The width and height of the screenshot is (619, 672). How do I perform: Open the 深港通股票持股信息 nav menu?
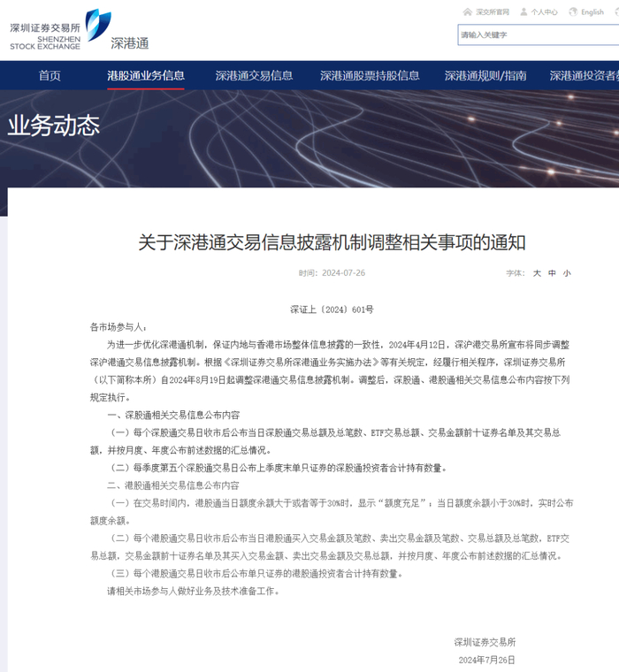[370, 76]
